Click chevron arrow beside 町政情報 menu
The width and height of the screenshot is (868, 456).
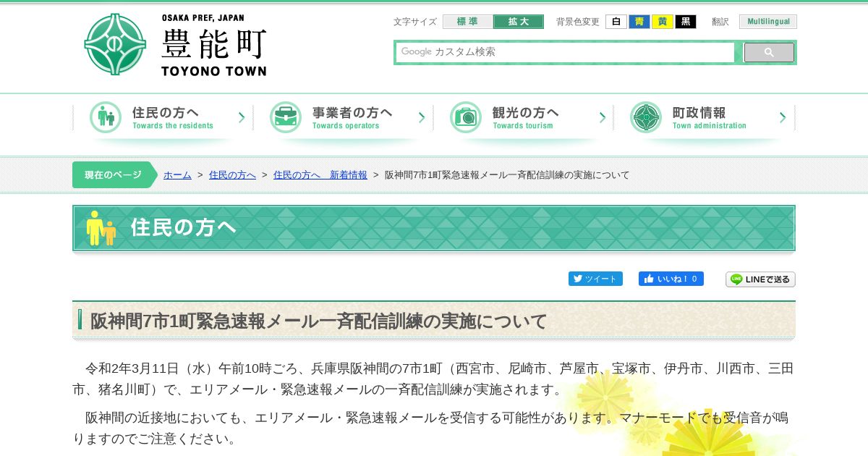tap(782, 117)
